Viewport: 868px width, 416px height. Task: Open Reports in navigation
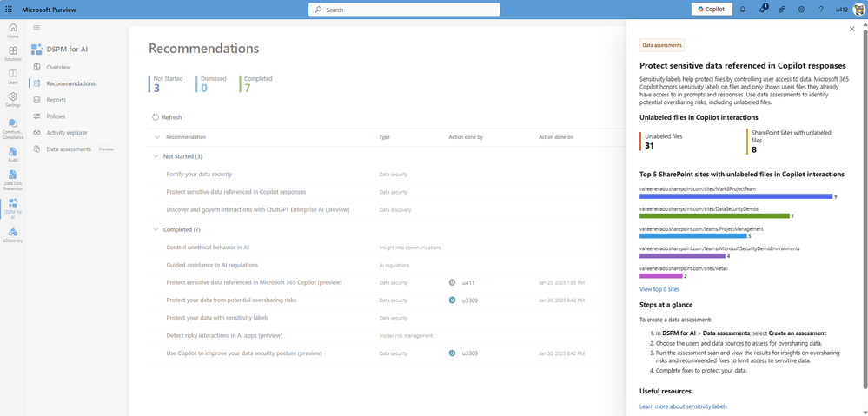click(x=56, y=100)
